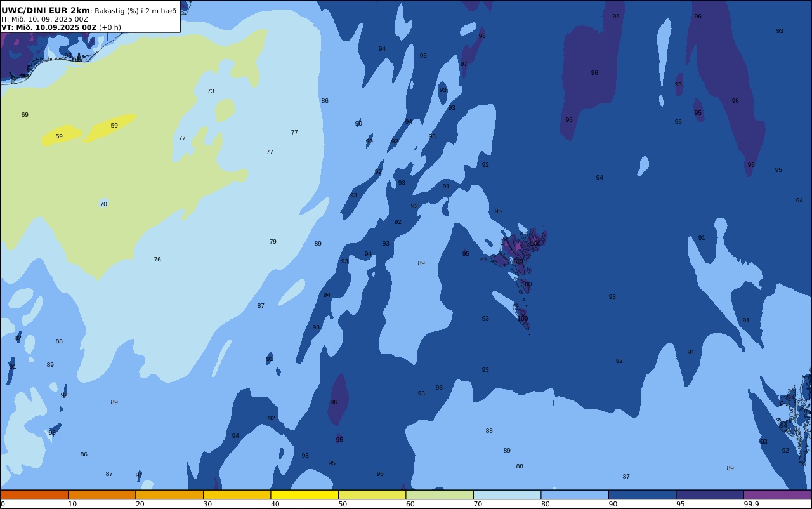Click the 'VT: Mið. 10.09.2025 00Z (+0 h)' line
Image resolution: width=812 pixels, height=509 pixels.
61,27
